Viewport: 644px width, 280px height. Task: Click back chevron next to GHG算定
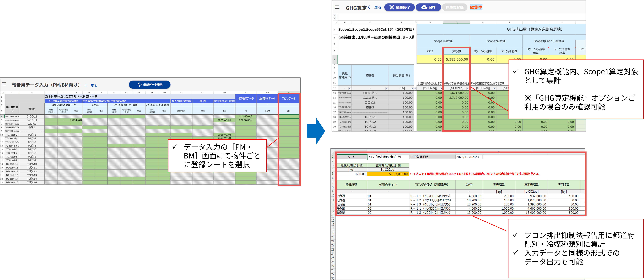(369, 7)
